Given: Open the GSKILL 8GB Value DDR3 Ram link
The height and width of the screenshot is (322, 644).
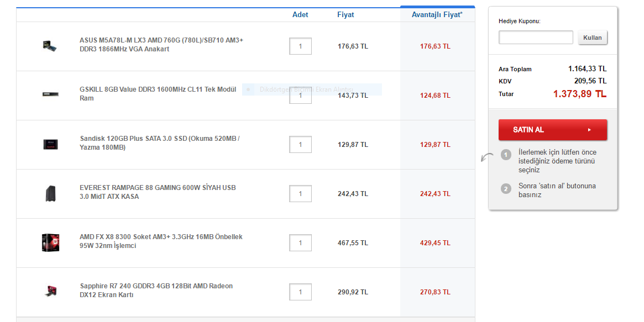Looking at the screenshot, I should (158, 94).
